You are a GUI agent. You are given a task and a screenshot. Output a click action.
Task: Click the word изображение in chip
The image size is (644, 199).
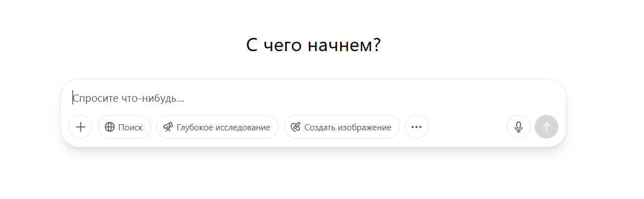pyautogui.click(x=364, y=128)
